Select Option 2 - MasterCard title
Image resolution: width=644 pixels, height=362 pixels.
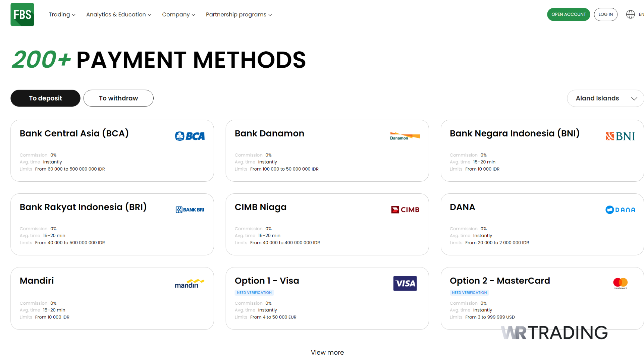coord(500,281)
